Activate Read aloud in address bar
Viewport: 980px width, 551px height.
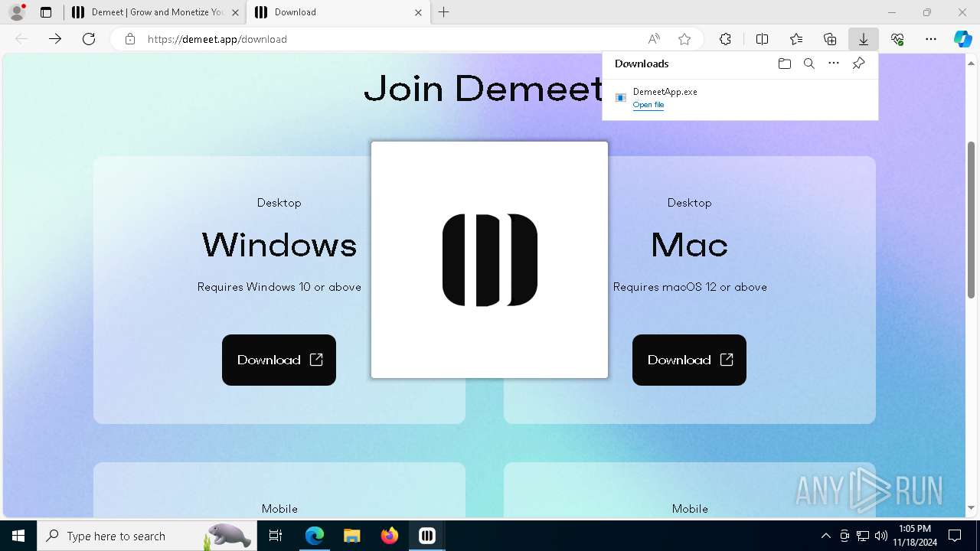pos(654,39)
